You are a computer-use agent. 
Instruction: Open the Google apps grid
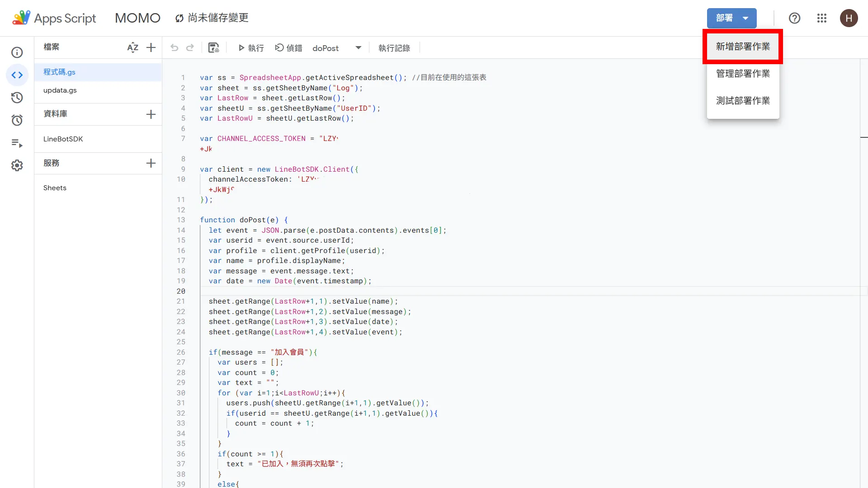pos(821,18)
